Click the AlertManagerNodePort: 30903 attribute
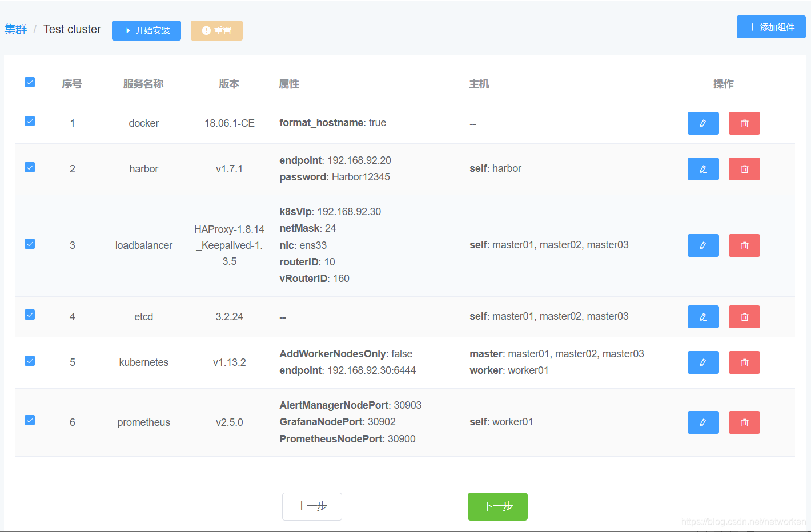Screen dimensions: 811x532 (351, 405)
